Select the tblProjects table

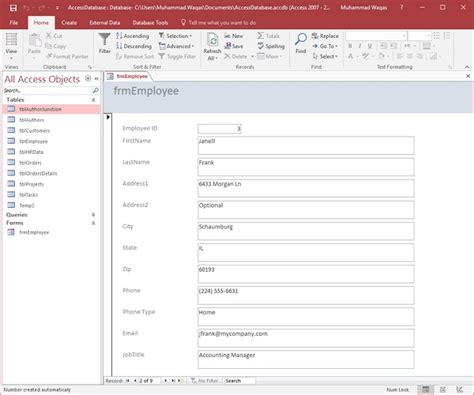pyautogui.click(x=31, y=184)
